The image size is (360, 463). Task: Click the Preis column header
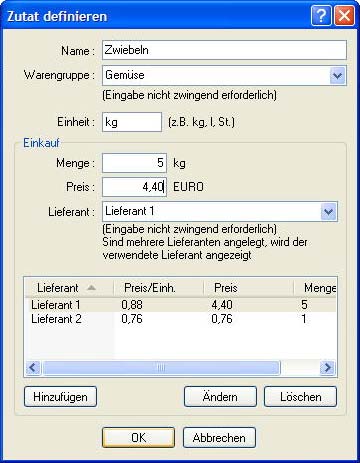pyautogui.click(x=249, y=288)
